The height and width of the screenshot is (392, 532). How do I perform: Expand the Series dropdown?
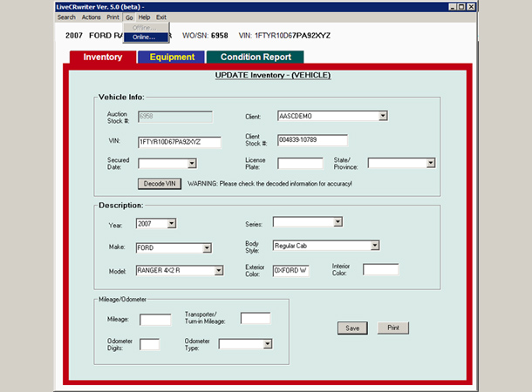[338, 222]
